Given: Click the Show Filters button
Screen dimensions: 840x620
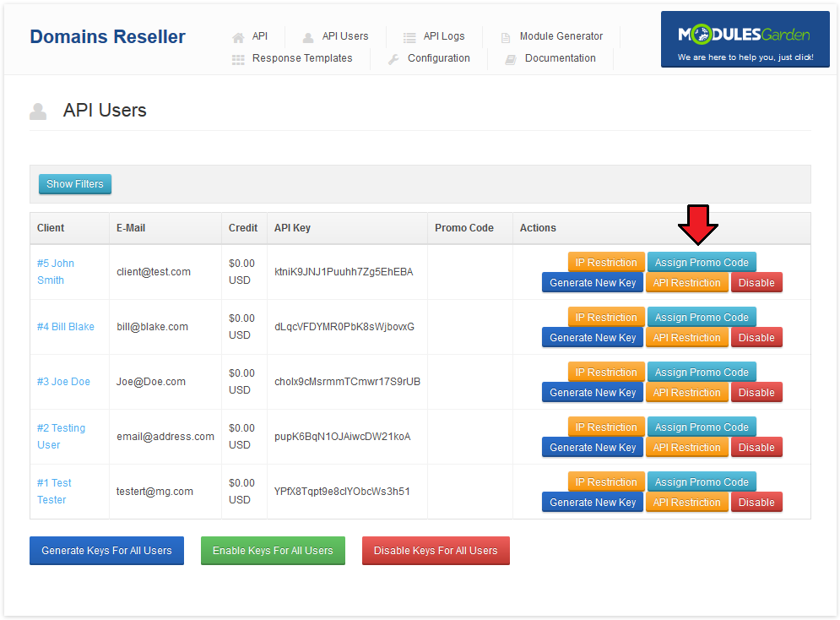Looking at the screenshot, I should (75, 184).
